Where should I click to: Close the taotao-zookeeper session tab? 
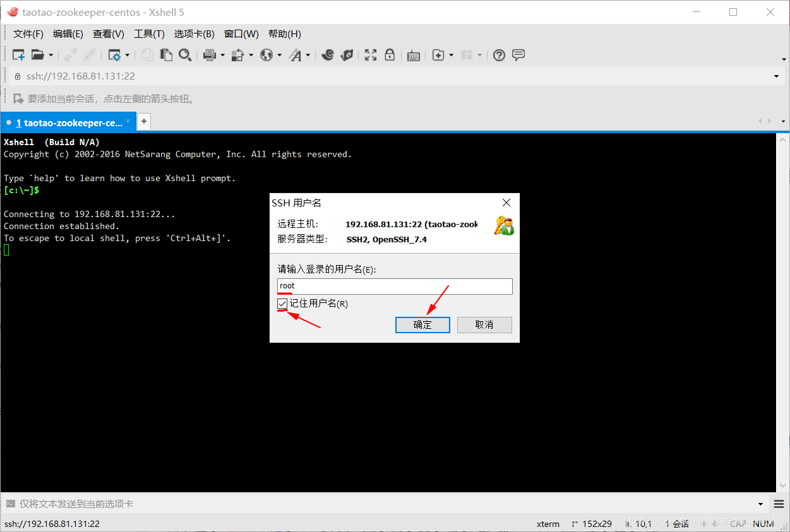(128, 121)
